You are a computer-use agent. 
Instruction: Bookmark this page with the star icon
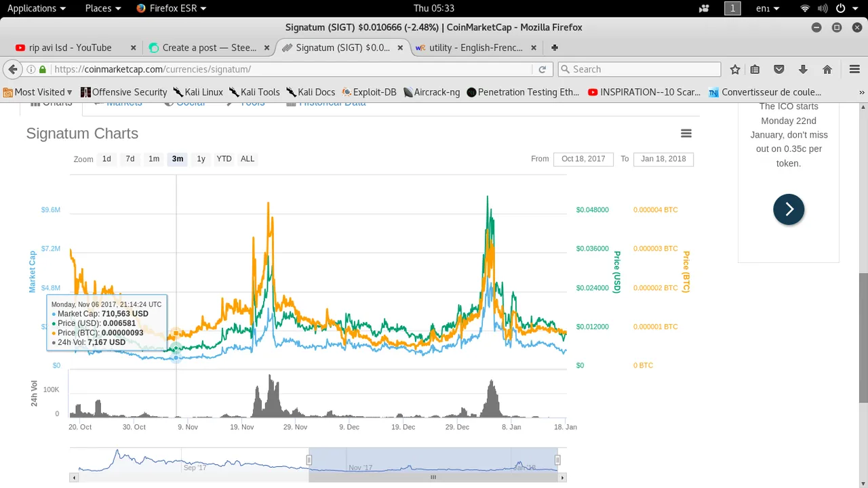(735, 69)
